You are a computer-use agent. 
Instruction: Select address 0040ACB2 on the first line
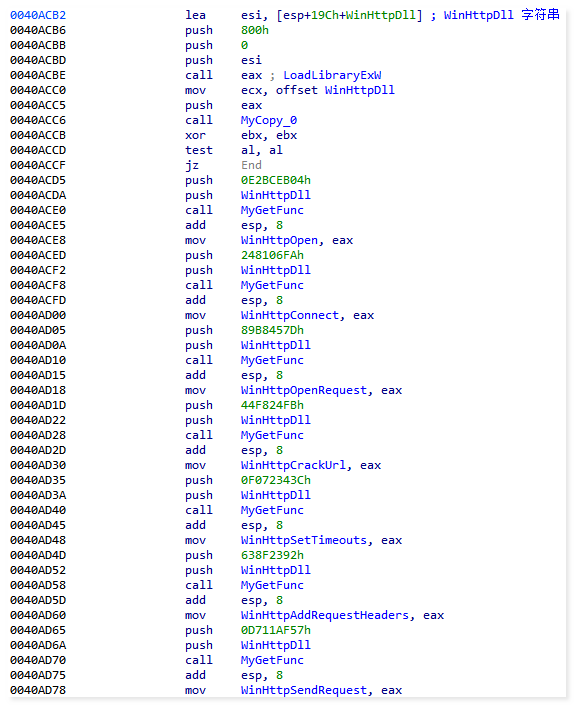coord(38,15)
